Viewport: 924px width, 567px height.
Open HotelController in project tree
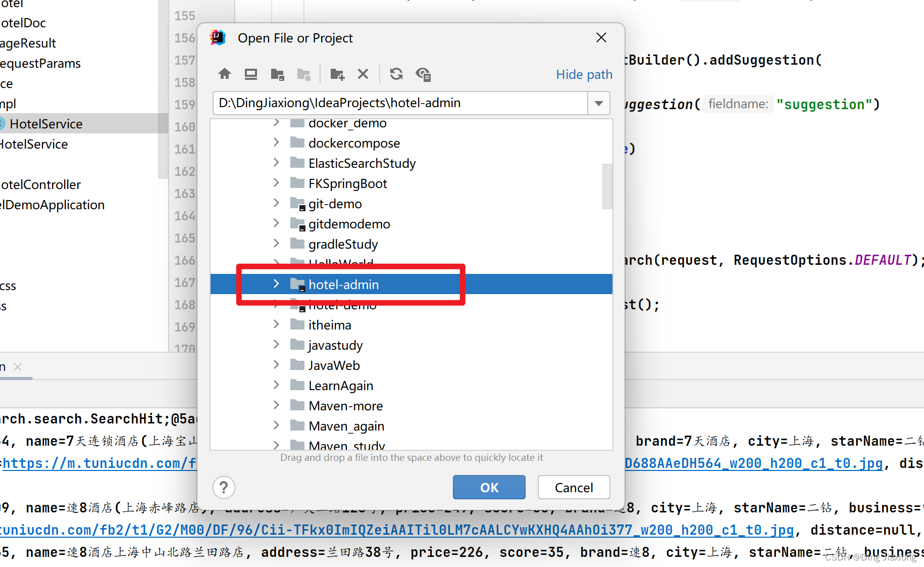[40, 185]
